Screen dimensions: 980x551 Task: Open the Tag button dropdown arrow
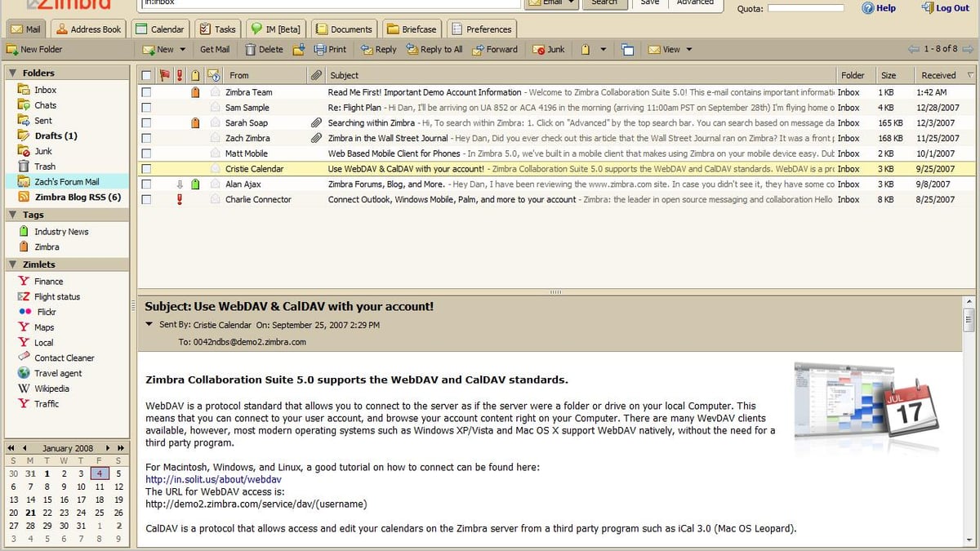pos(604,49)
